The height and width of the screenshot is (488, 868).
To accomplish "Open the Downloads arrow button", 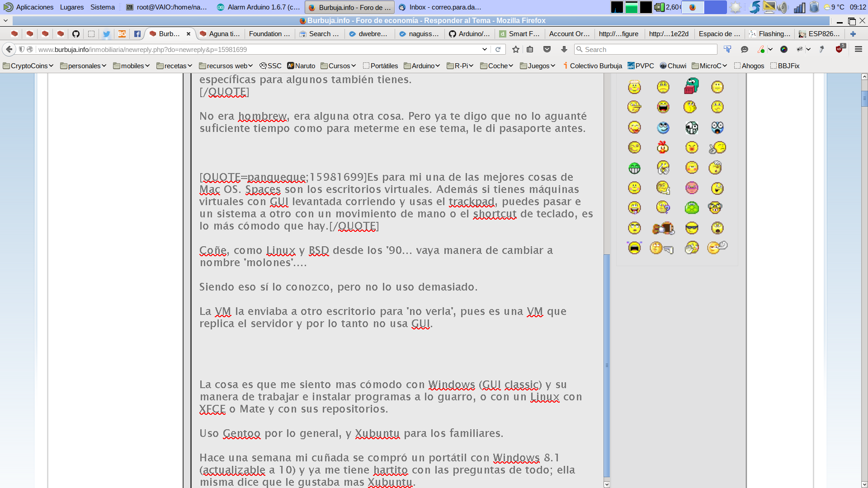I will coord(564,50).
